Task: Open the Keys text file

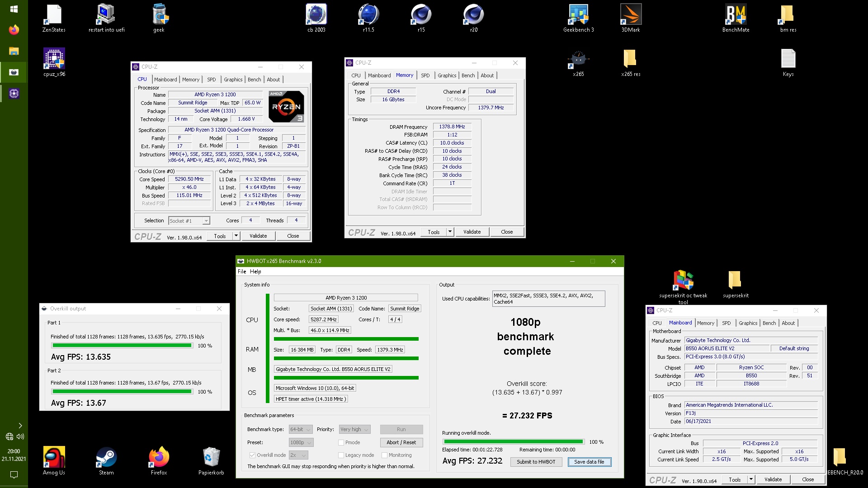Action: (788, 63)
